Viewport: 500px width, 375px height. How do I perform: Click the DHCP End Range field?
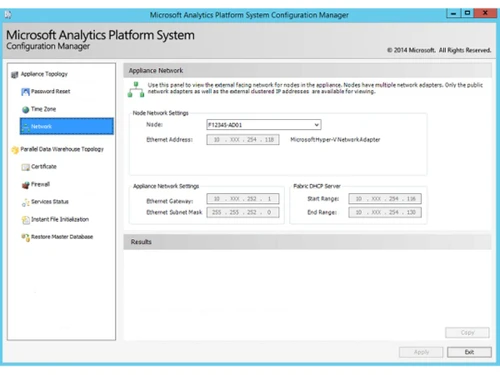click(x=385, y=212)
